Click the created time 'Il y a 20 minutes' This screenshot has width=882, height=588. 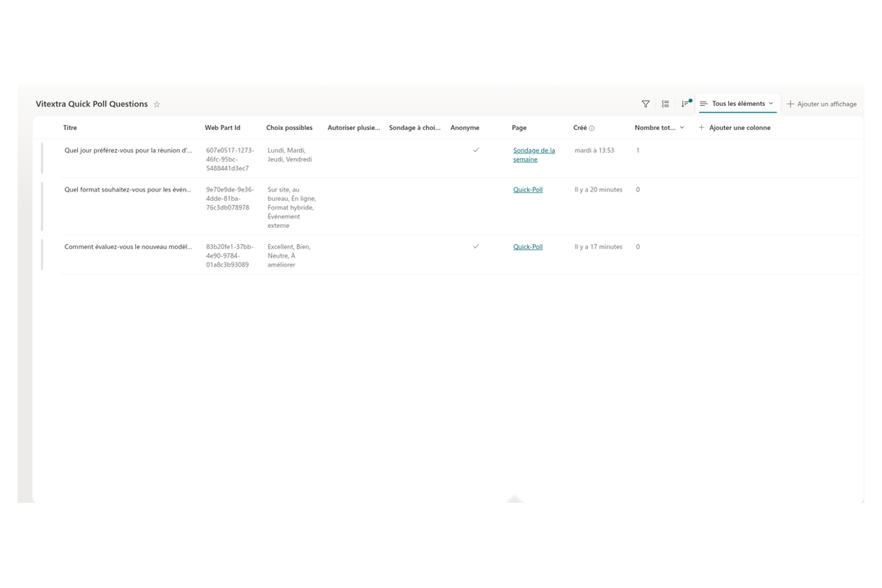tap(598, 190)
